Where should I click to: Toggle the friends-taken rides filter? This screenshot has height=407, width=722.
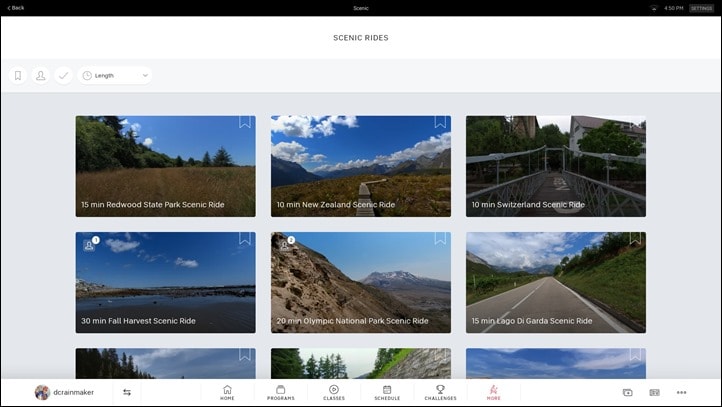[41, 76]
